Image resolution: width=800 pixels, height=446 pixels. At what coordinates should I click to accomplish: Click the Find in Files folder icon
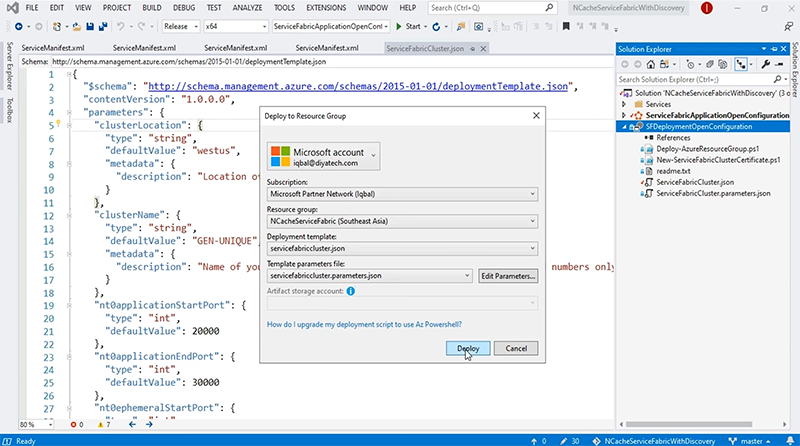[461, 27]
